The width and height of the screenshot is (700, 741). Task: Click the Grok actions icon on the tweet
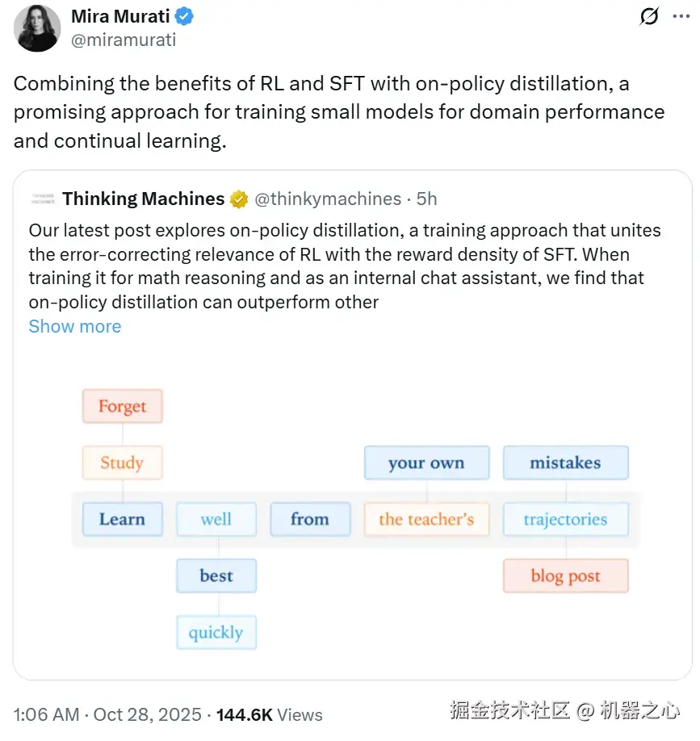(x=648, y=16)
